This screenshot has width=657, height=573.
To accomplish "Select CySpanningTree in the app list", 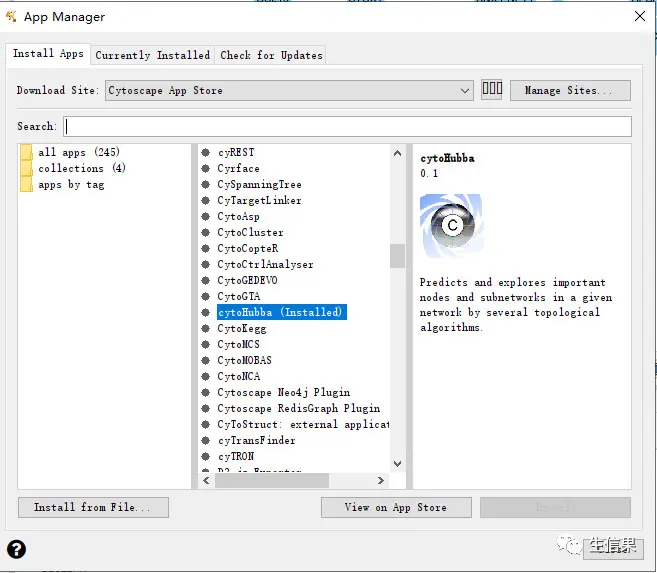I will pos(259,184).
